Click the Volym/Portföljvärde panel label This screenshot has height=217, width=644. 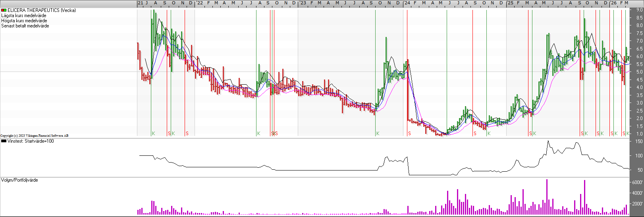pos(19,180)
